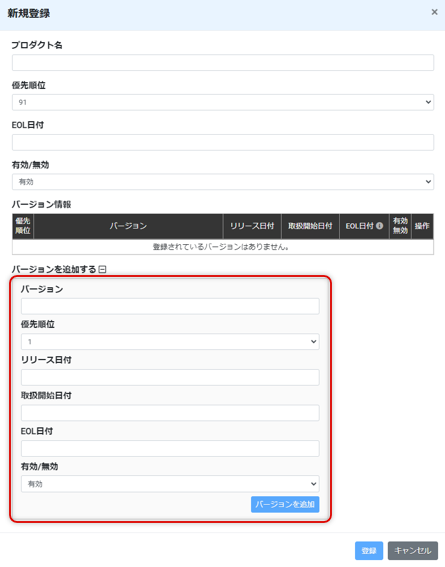Click the キャンセル button
Image resolution: width=445 pixels, height=567 pixels.
[413, 550]
